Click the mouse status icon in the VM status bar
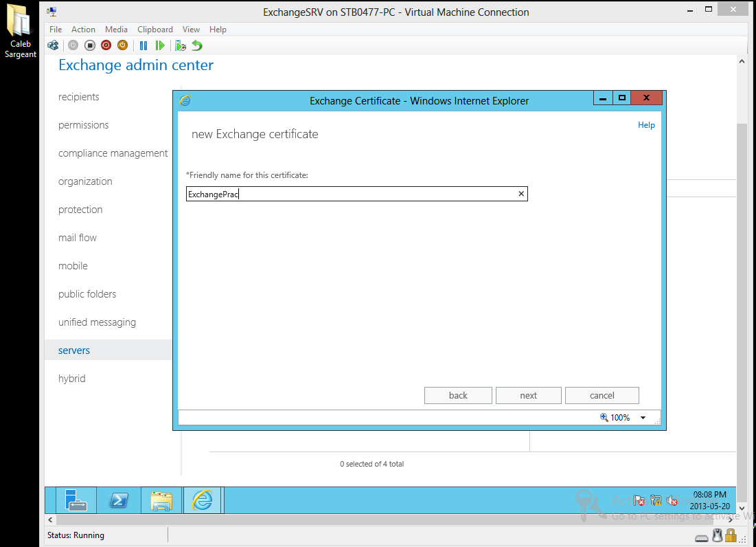This screenshot has height=547, width=756. pyautogui.click(x=718, y=535)
